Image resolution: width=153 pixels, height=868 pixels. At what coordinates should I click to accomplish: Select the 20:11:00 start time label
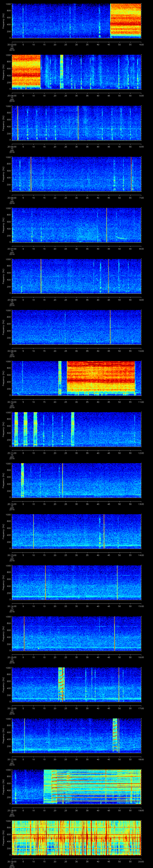coord(12,453)
